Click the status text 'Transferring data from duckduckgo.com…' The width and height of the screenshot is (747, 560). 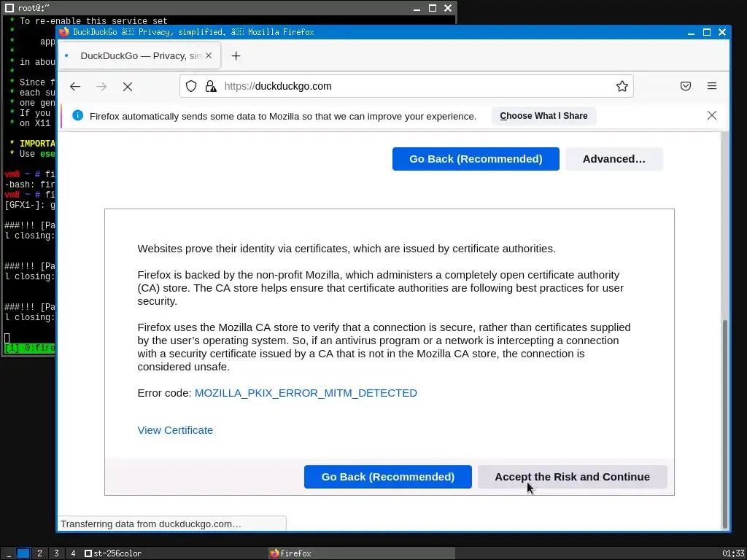[x=151, y=524]
